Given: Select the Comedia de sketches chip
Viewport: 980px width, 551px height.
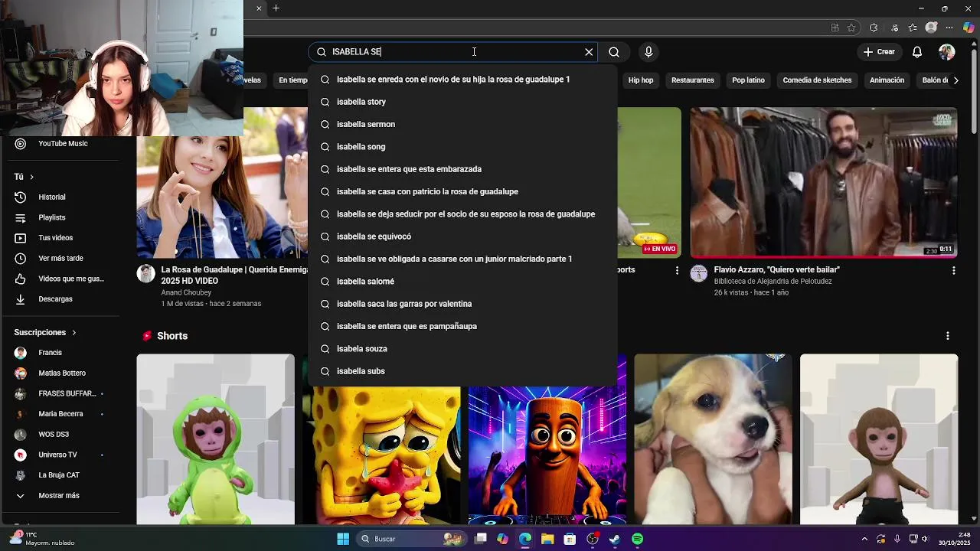Looking at the screenshot, I should tap(817, 80).
